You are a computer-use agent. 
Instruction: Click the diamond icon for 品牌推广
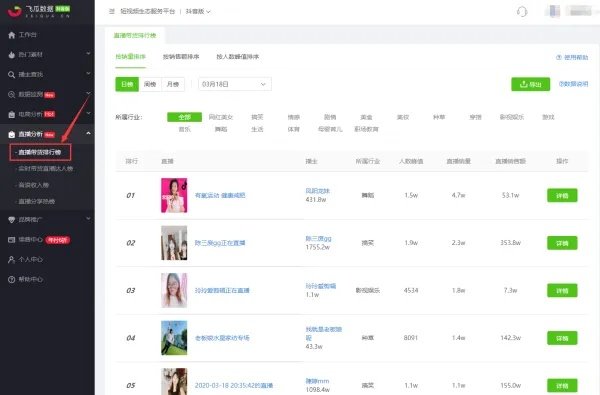click(x=11, y=220)
